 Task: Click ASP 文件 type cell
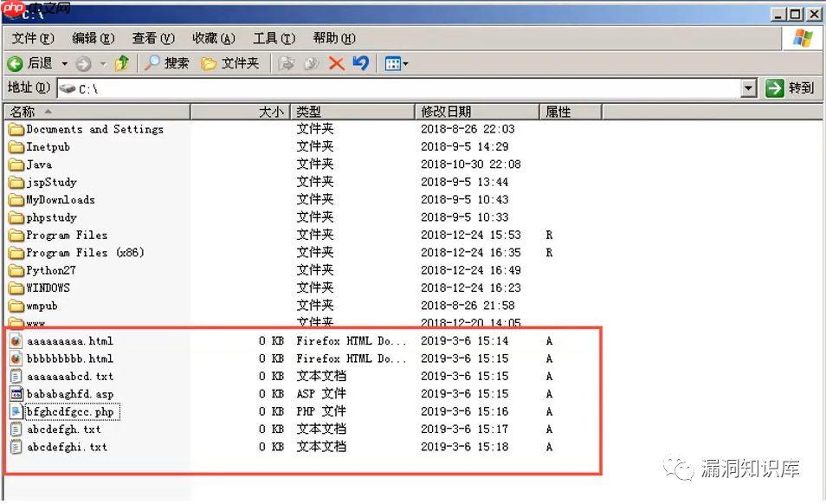tap(321, 394)
